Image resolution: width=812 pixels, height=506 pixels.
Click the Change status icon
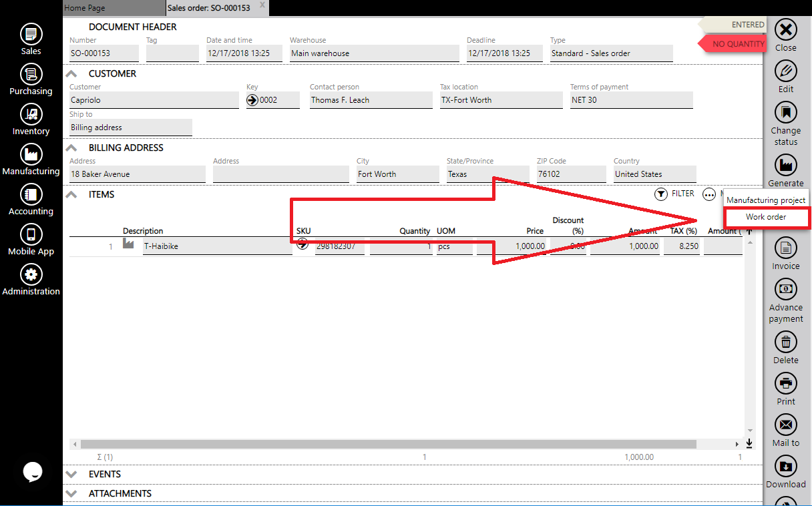click(x=785, y=111)
